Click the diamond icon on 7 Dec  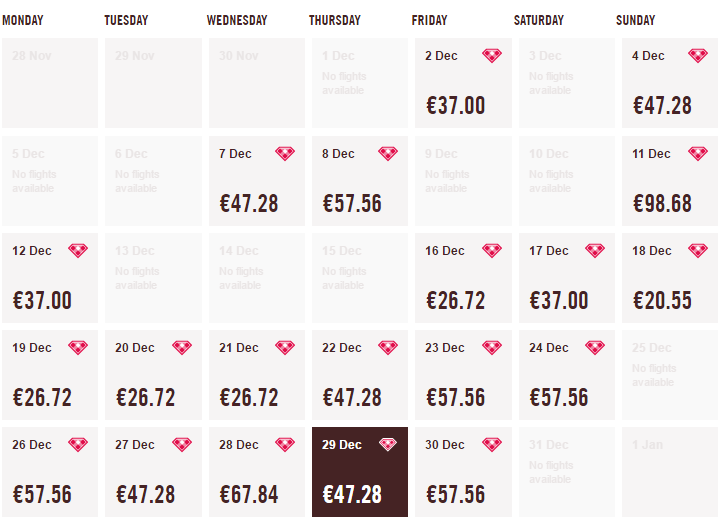(285, 154)
